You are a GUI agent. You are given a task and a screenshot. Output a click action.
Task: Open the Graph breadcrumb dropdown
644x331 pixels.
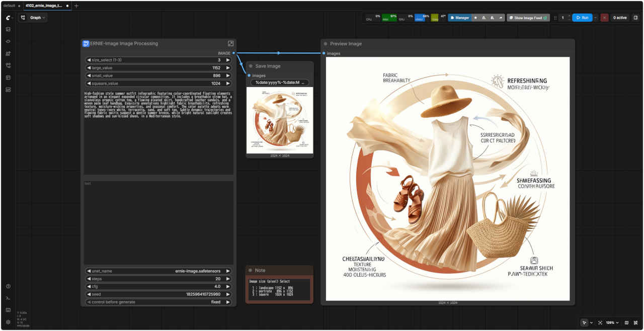37,18
